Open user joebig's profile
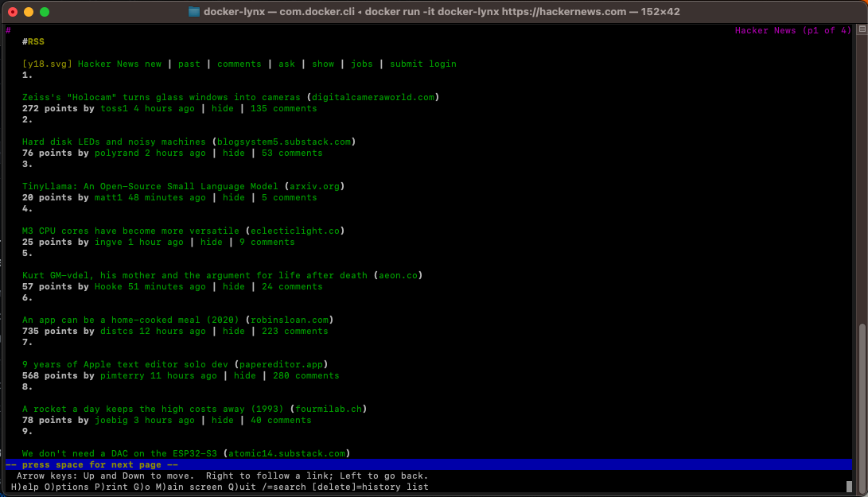The width and height of the screenshot is (868, 497). [x=111, y=420]
